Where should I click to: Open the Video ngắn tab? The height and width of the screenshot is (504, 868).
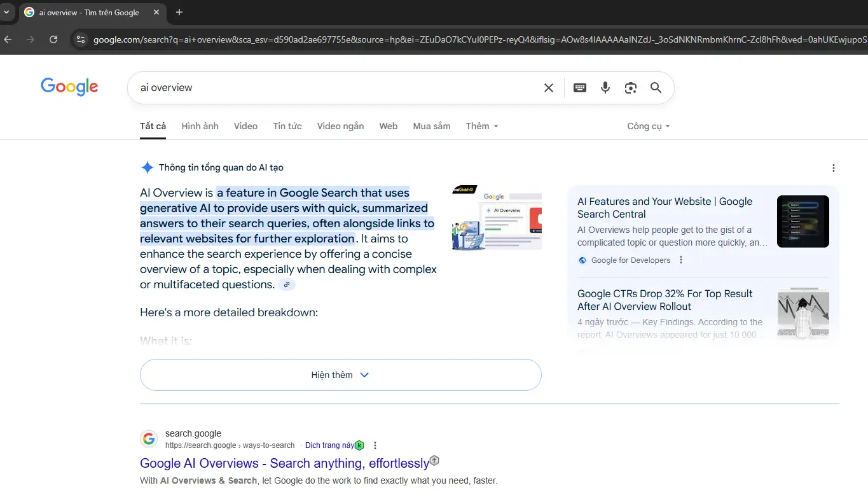[340, 126]
